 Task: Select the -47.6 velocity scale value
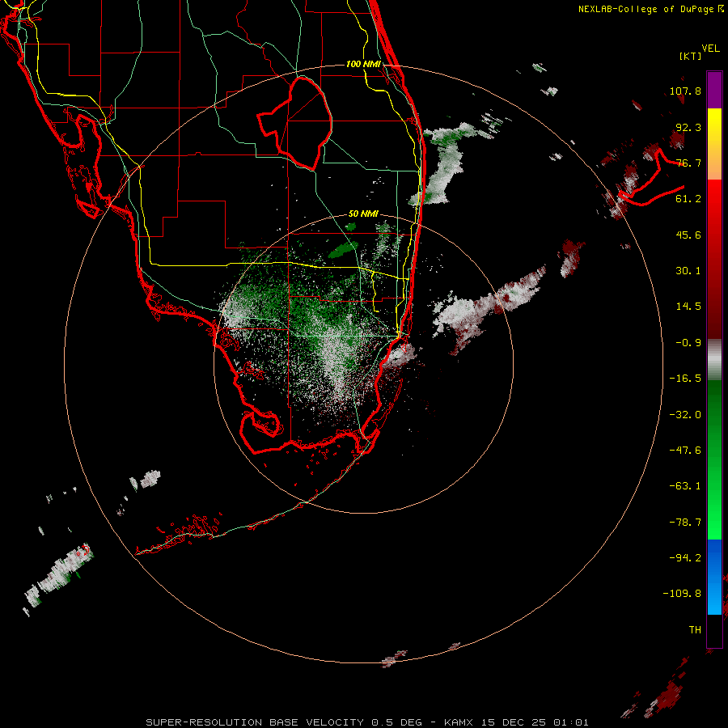pos(685,451)
